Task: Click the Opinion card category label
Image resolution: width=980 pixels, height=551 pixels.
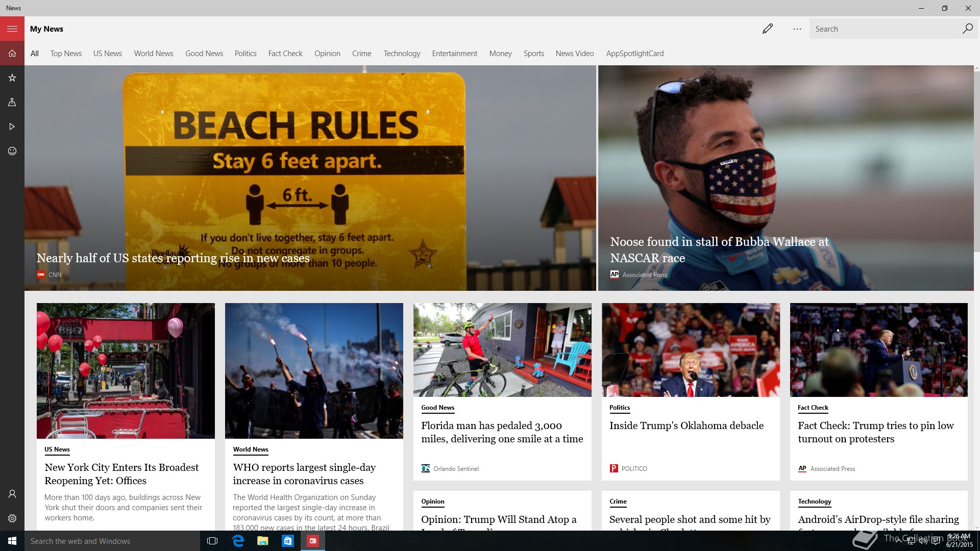Action: (x=432, y=502)
